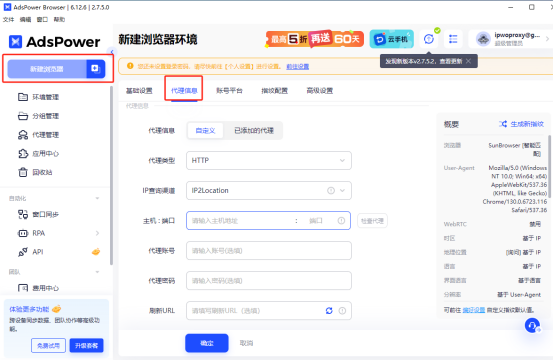The image size is (553, 361).
Task: Expand the RPA submenu chevron
Action: [x=97, y=233]
